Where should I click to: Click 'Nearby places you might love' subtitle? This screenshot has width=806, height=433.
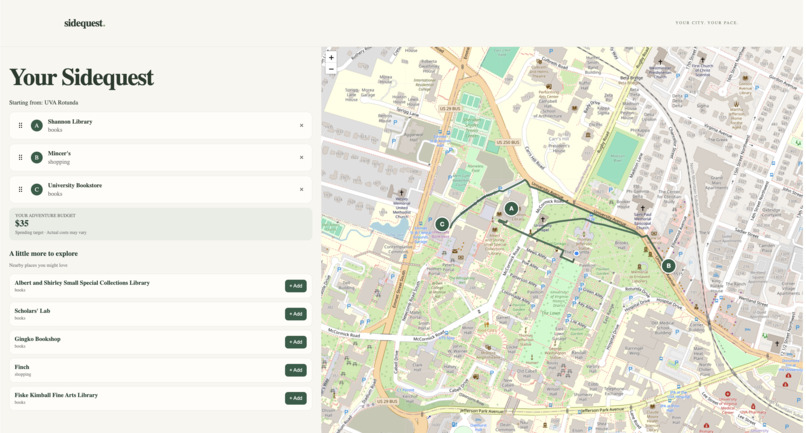[38, 265]
